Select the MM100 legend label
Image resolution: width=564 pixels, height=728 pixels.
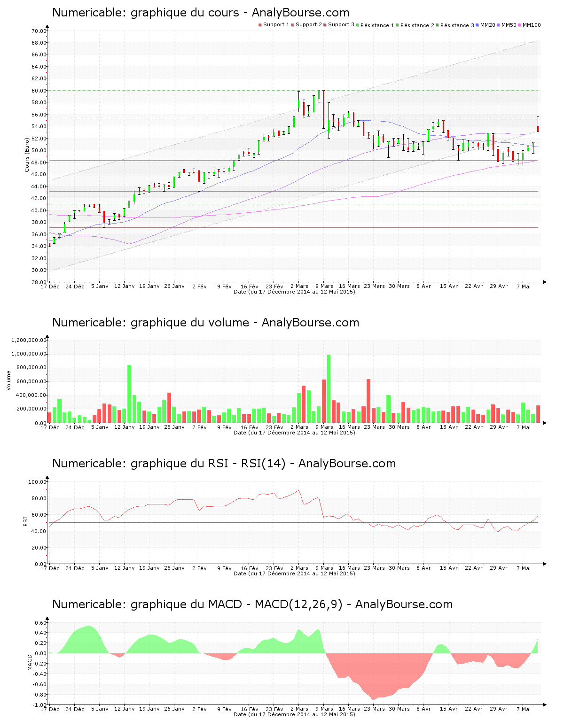tap(532, 25)
